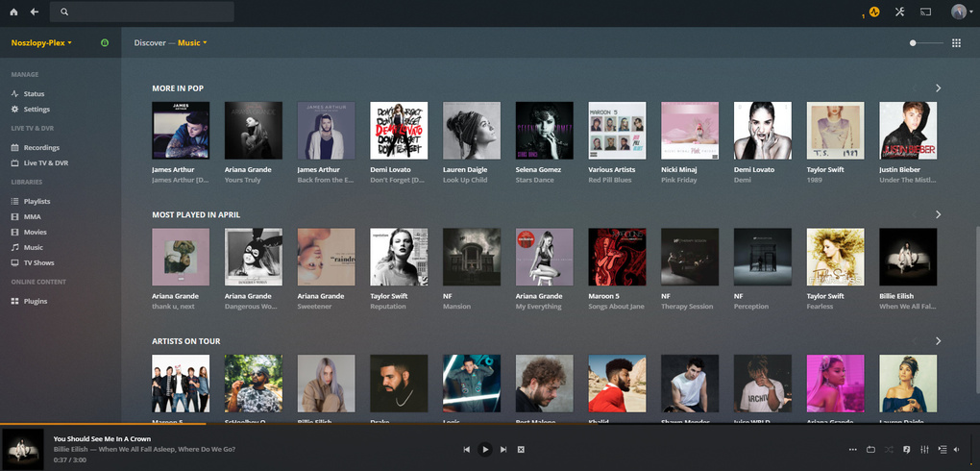
Task: Open NF Perception album cover
Action: tap(763, 257)
